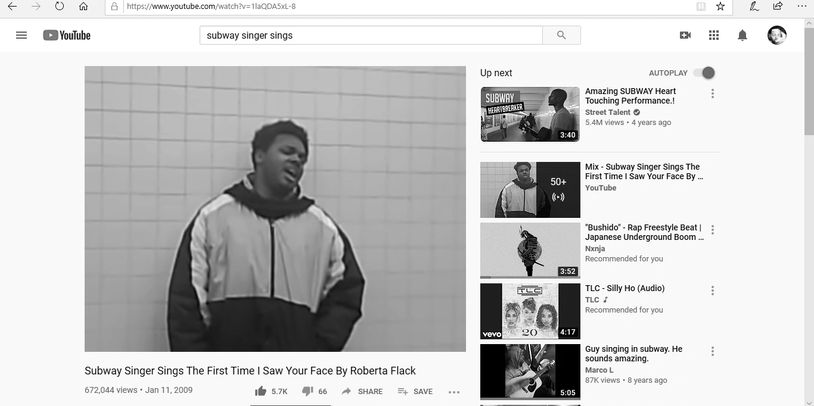Open the user account avatar menu
This screenshot has height=406, width=814.
[777, 35]
